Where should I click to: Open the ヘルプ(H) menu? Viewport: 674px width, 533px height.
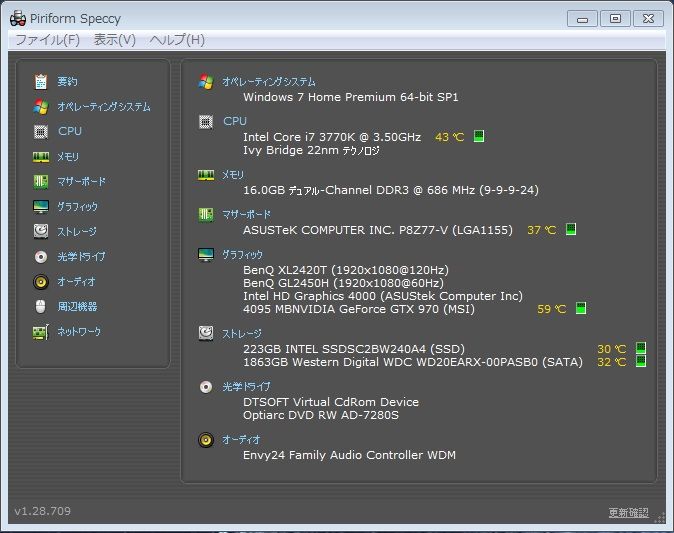click(177, 40)
